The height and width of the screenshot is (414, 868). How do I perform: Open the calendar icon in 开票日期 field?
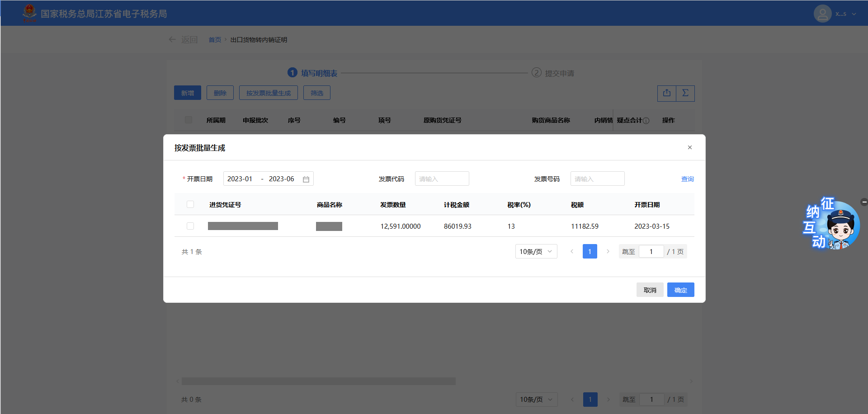(x=306, y=179)
